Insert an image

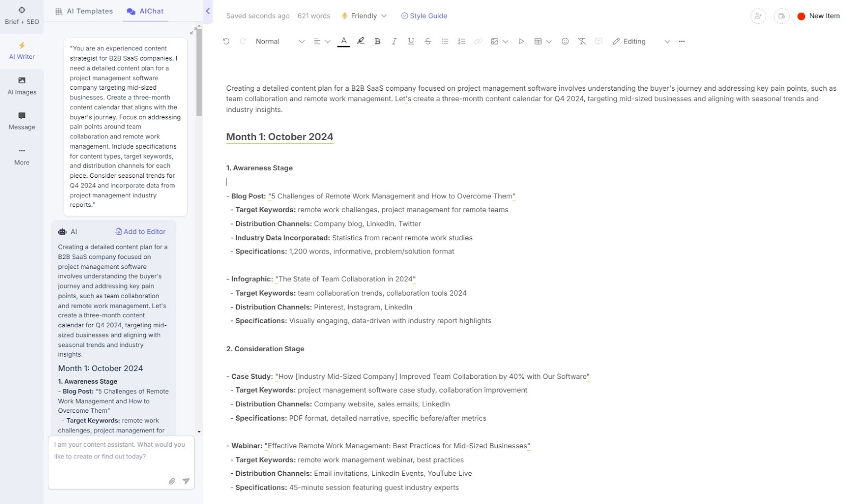[x=495, y=41]
